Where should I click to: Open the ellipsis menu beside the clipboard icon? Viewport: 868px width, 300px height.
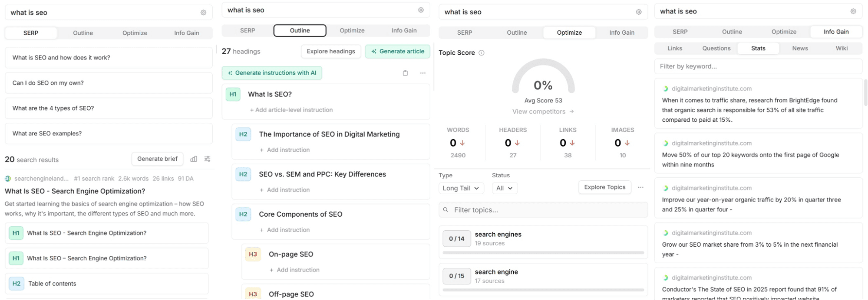click(x=423, y=73)
